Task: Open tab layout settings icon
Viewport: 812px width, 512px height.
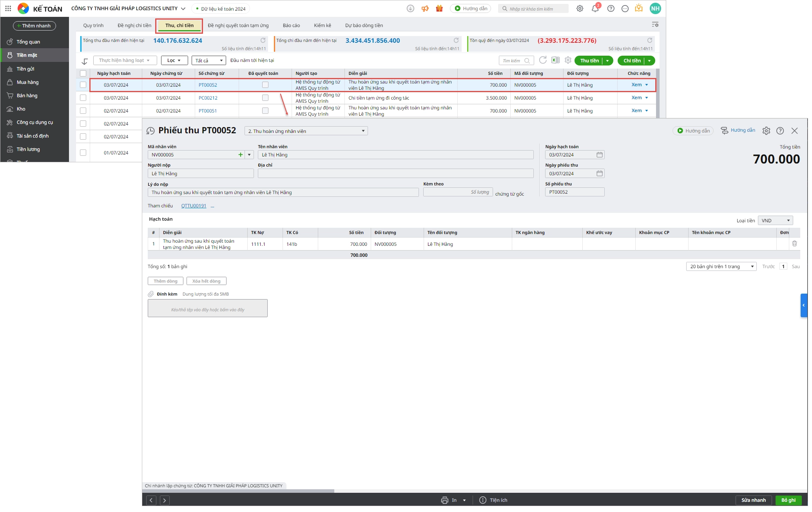Action: tap(655, 25)
